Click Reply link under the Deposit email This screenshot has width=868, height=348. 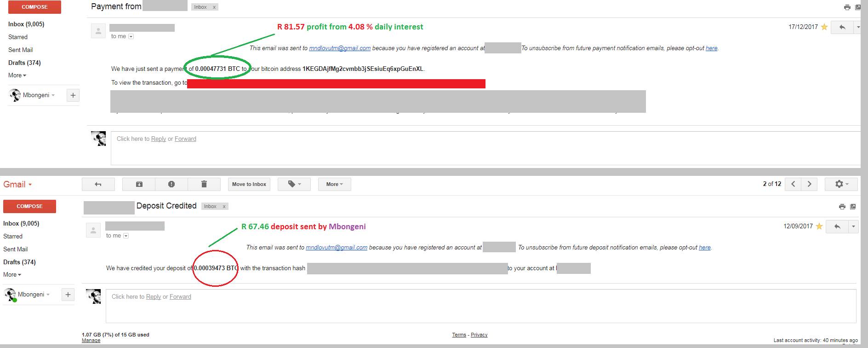point(154,297)
